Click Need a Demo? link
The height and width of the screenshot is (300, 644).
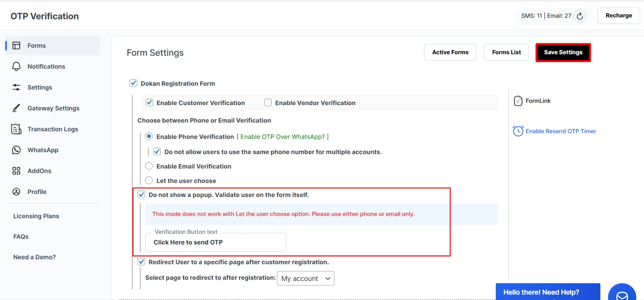[x=35, y=257]
